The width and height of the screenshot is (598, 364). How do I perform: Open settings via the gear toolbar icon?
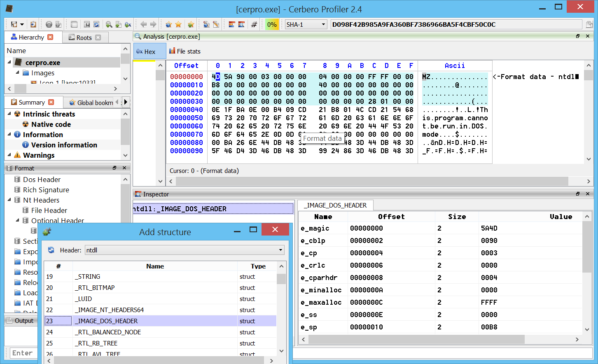(x=49, y=24)
